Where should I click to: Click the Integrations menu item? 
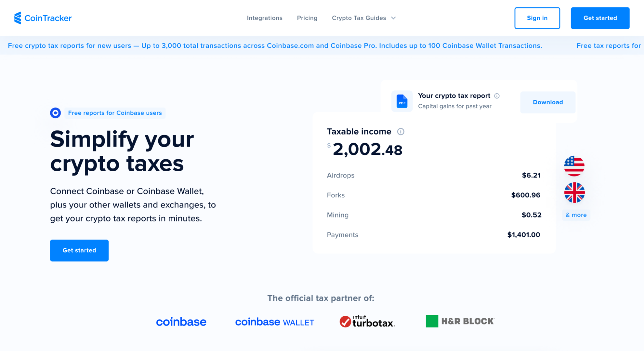264,18
